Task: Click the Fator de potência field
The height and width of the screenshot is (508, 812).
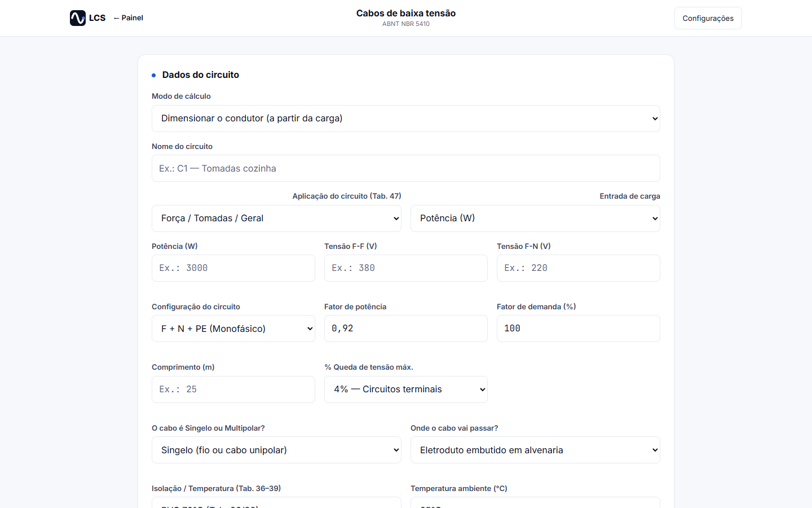Action: (x=406, y=329)
